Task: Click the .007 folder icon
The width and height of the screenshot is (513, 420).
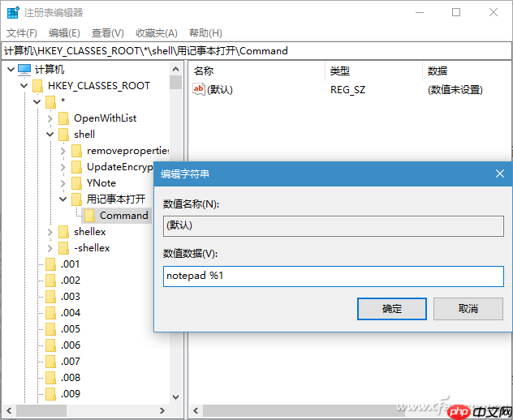Action: pyautogui.click(x=50, y=362)
